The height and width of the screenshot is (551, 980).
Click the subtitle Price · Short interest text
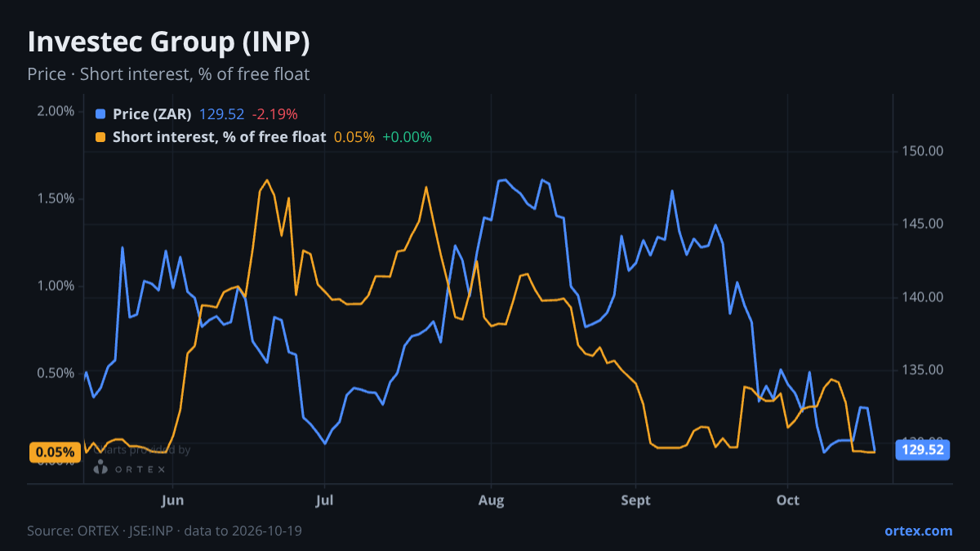168,74
